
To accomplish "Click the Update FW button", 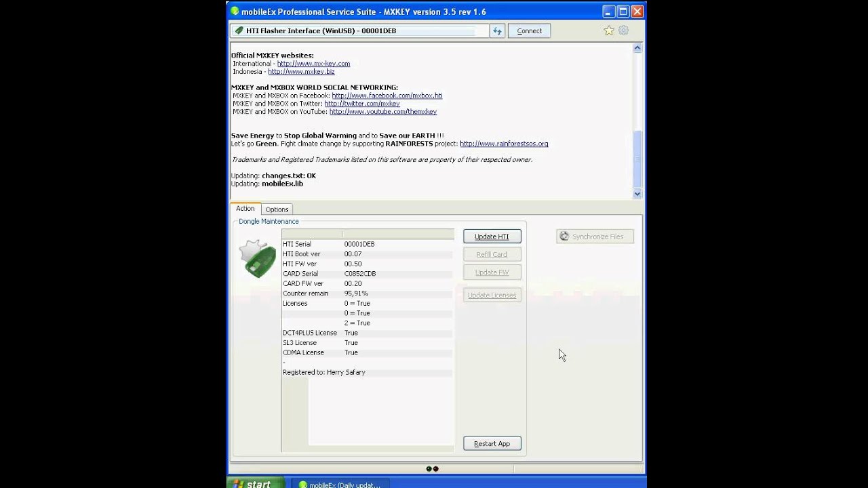I will tap(492, 272).
